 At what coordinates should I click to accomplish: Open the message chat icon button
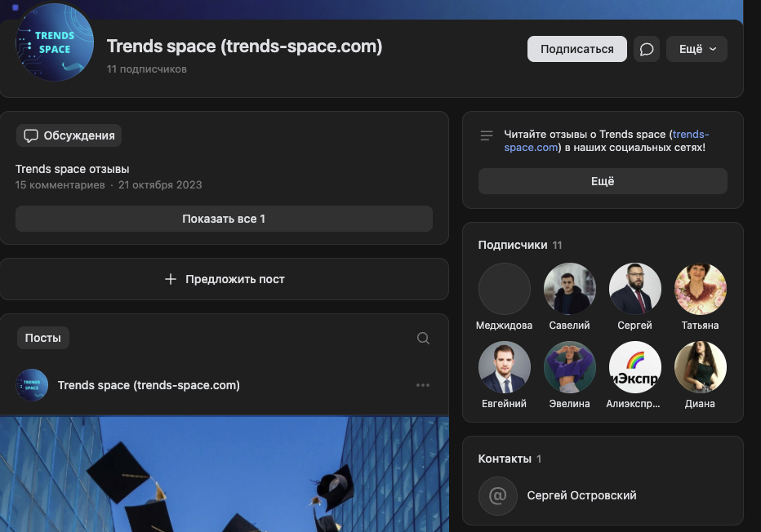647,49
